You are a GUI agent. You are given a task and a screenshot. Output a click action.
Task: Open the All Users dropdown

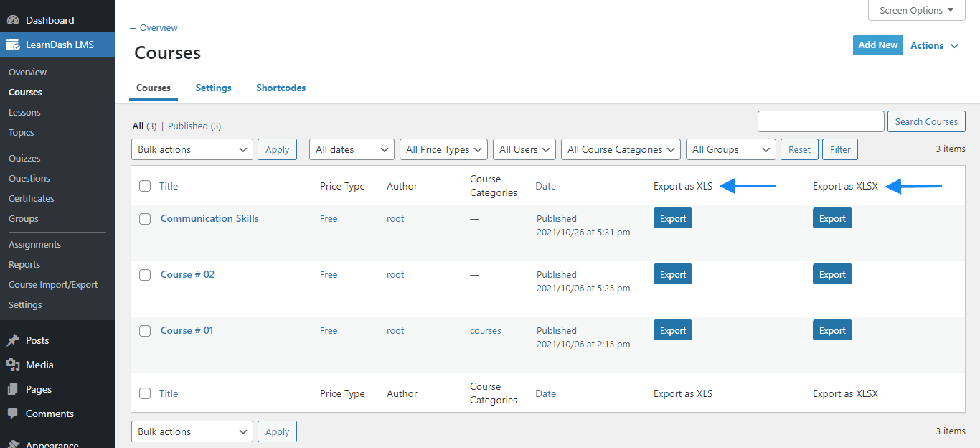tap(524, 149)
